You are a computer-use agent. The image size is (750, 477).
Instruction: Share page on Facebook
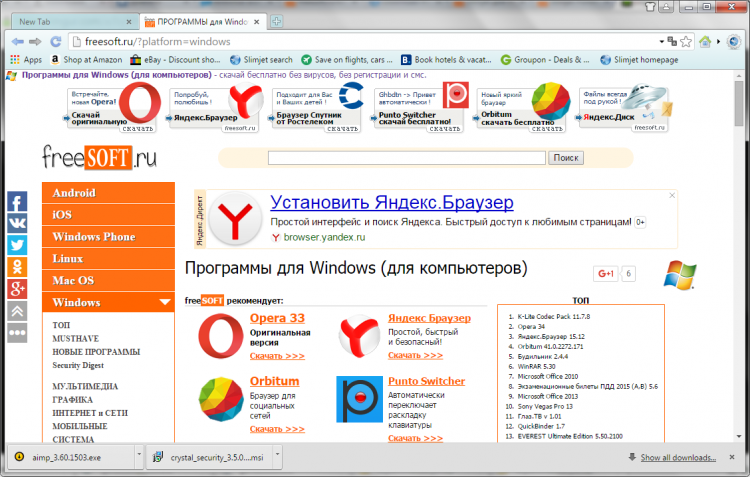tap(17, 201)
